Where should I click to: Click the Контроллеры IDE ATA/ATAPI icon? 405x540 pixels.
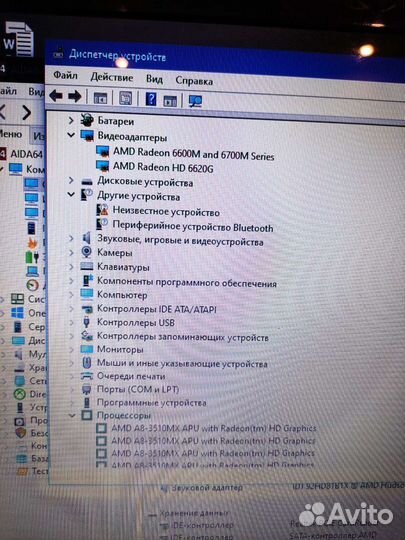click(87, 309)
